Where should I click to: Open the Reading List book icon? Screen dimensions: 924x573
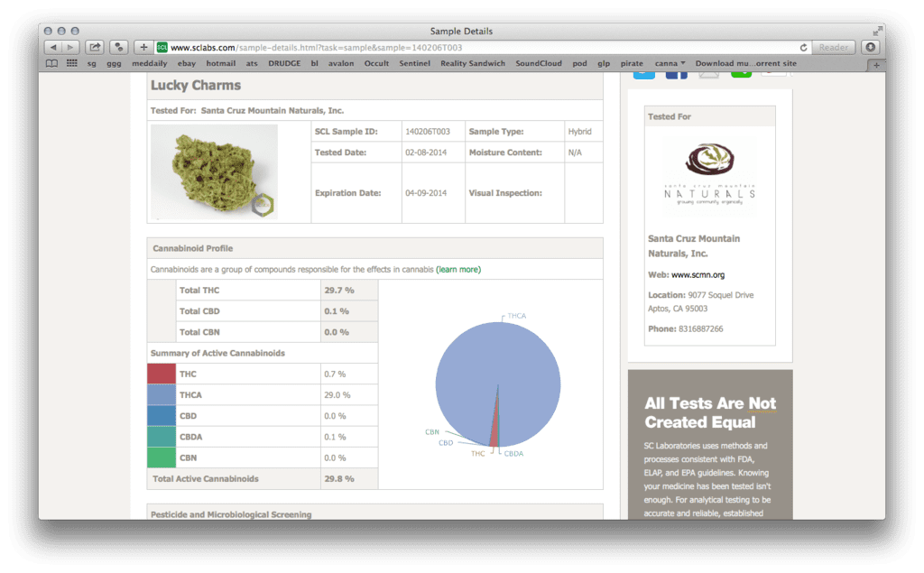click(51, 64)
